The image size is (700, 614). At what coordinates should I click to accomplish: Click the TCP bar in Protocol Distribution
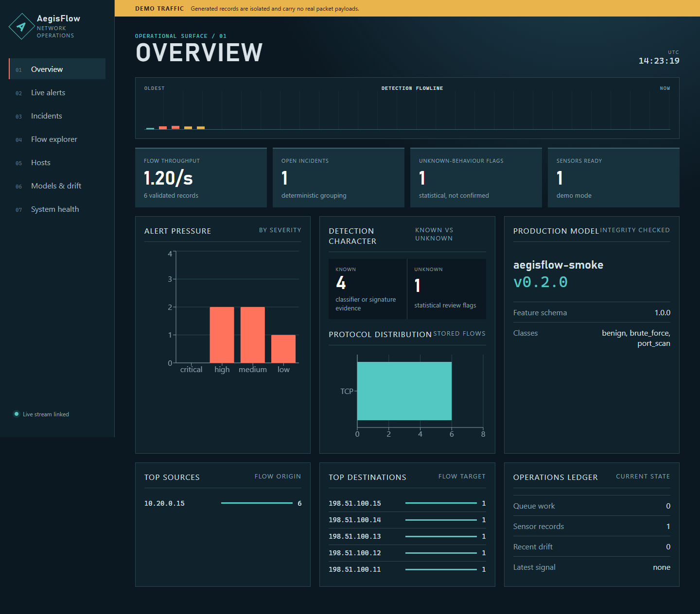coord(404,391)
